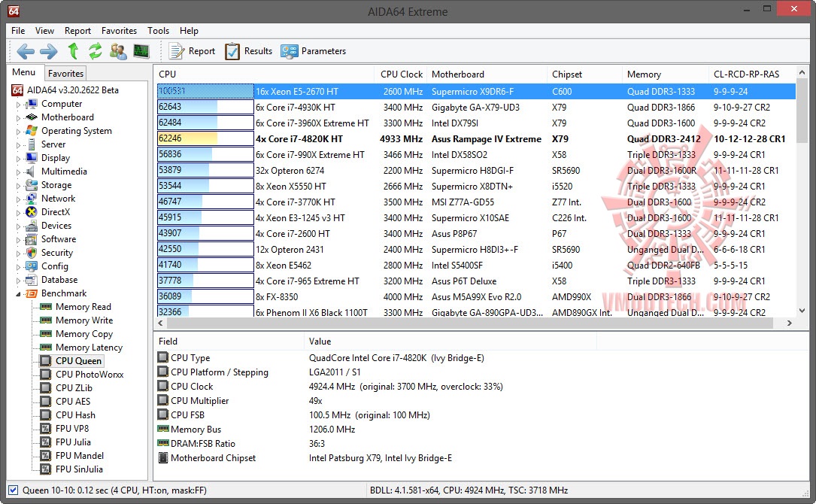The image size is (816, 504).
Task: Sort by the Chipset column header
Action: point(584,74)
